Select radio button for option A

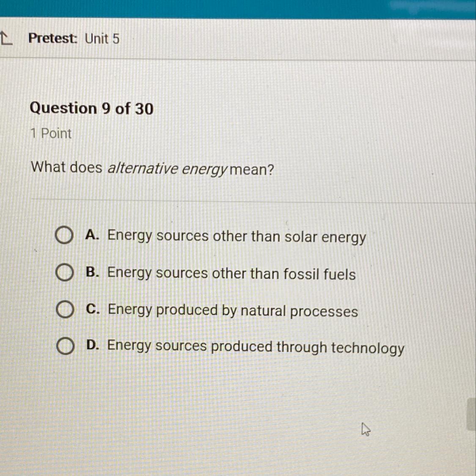pos(64,236)
